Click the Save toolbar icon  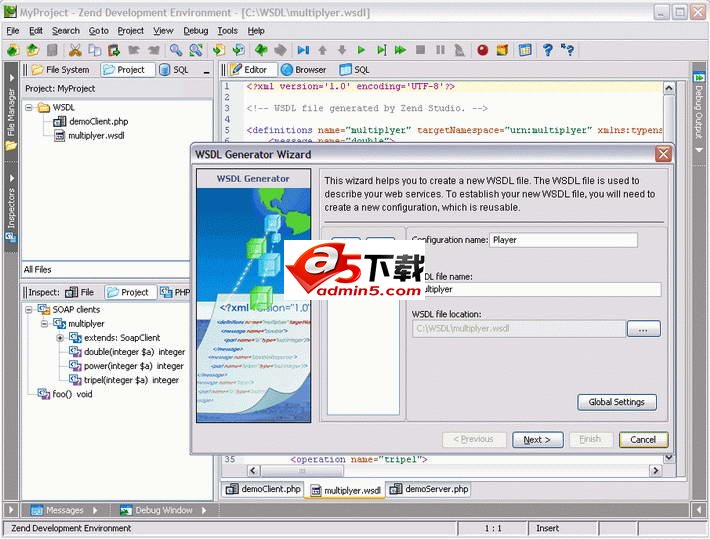[52, 50]
